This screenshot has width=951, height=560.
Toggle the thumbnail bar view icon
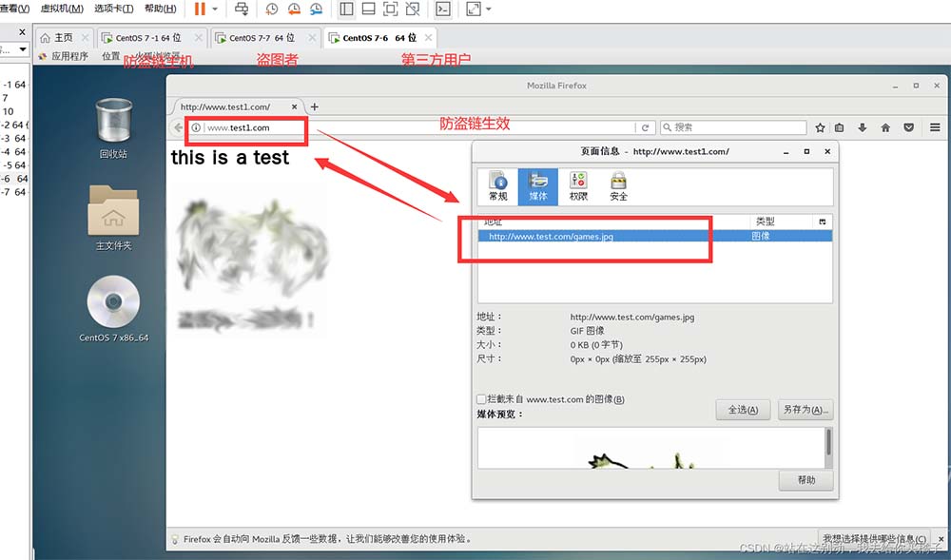pos(368,9)
